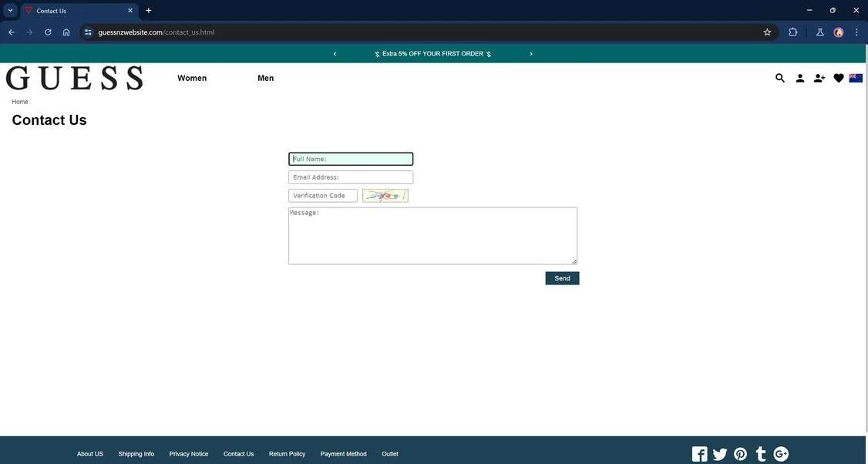
Task: Open the wishlist heart icon
Action: click(839, 78)
